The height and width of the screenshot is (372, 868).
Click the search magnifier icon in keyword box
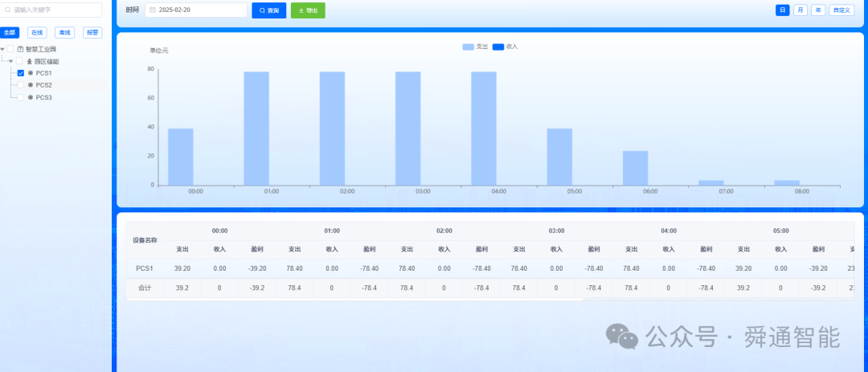click(x=8, y=10)
